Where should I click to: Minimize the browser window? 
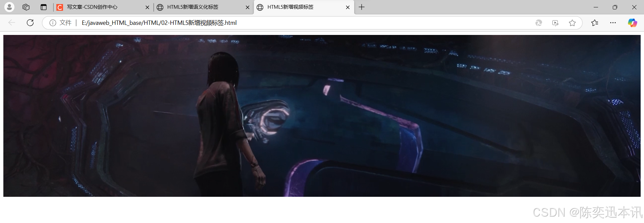point(596,7)
